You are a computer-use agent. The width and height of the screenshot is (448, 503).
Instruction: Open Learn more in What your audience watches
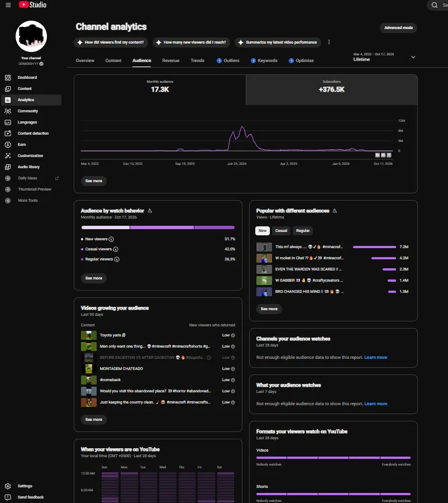click(375, 404)
